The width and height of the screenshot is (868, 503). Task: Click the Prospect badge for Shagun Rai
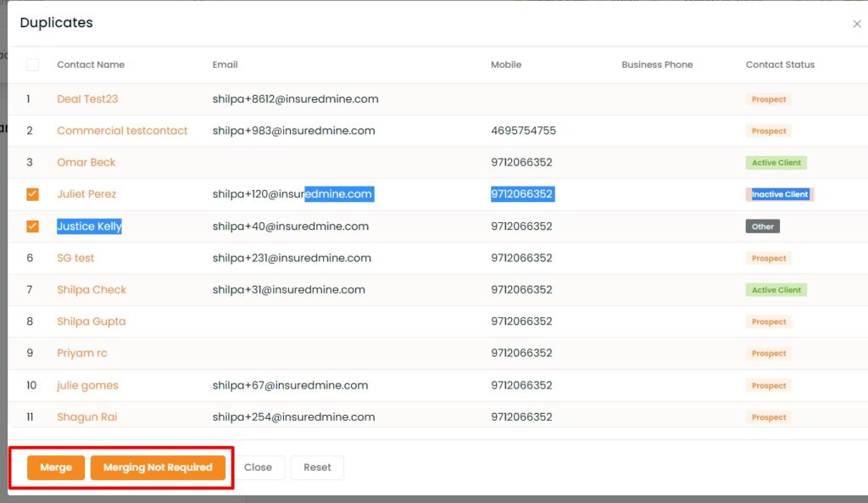[769, 417]
